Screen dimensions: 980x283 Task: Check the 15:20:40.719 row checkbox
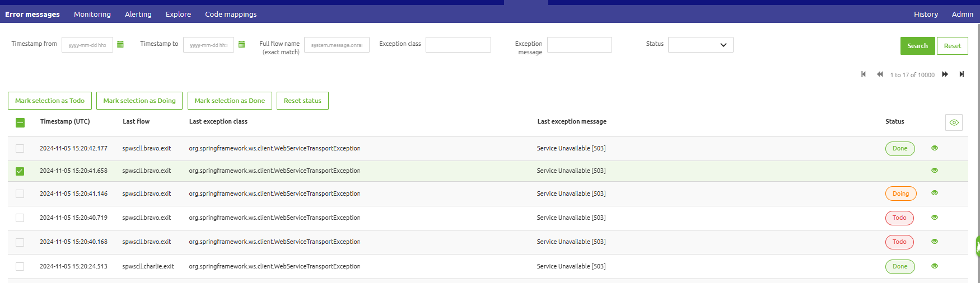[x=20, y=218]
